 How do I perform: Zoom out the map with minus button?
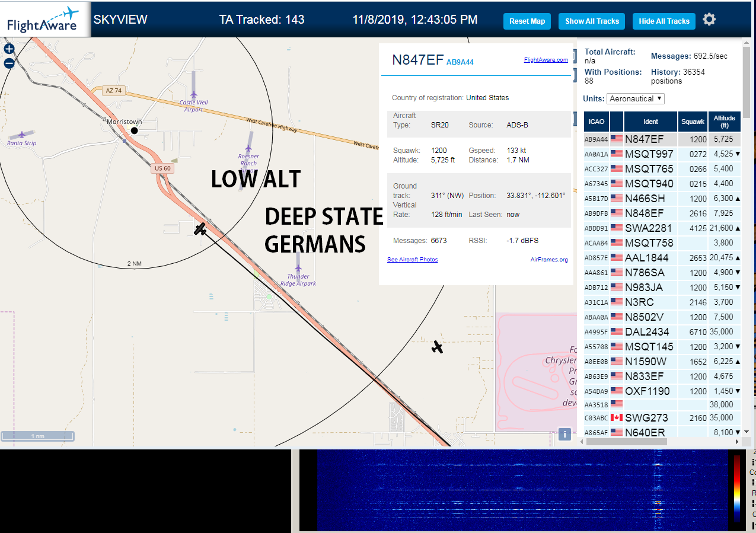[9, 63]
